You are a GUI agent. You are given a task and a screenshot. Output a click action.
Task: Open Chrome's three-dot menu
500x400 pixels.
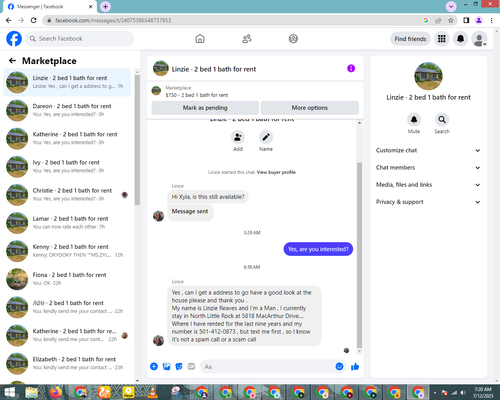point(491,20)
